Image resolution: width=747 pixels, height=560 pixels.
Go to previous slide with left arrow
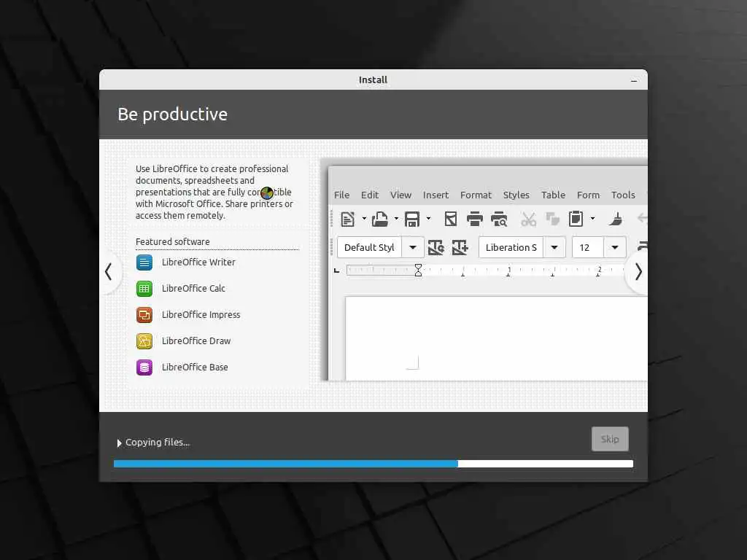[109, 272]
